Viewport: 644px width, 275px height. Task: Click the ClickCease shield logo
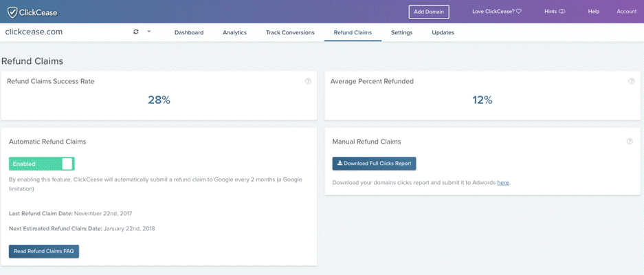coord(12,12)
